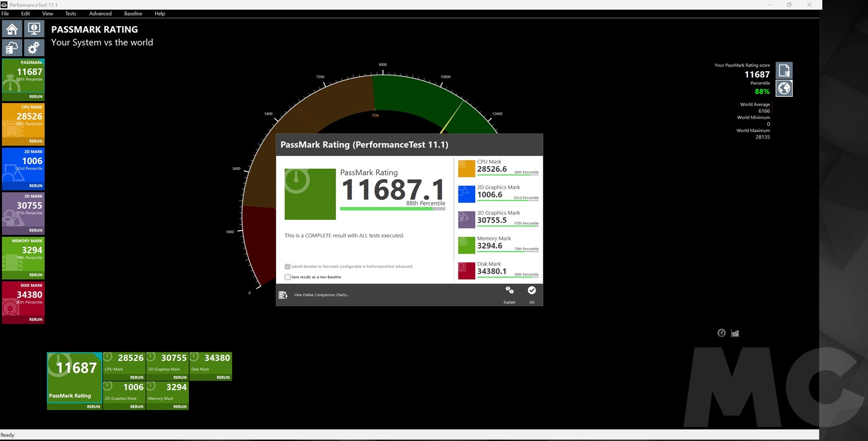Click the 12600 gauge scale label

[x=498, y=114]
